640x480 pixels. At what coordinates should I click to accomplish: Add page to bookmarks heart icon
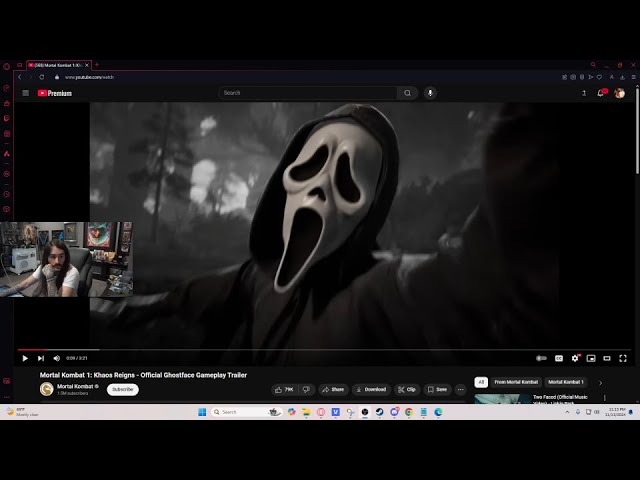pos(599,77)
